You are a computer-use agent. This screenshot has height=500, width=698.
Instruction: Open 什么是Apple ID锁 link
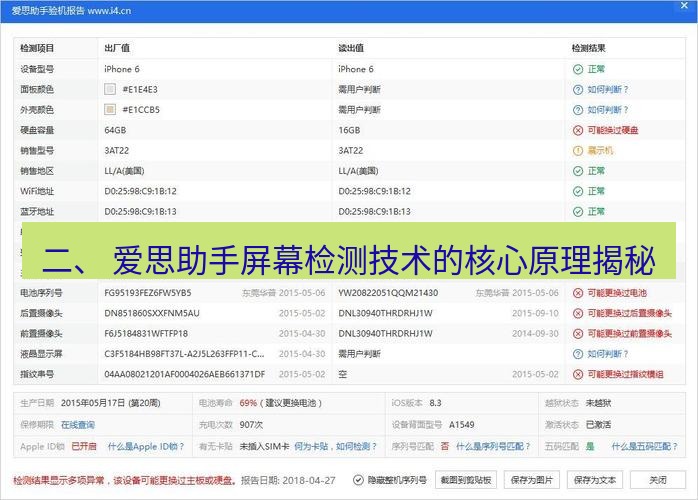pyautogui.click(x=146, y=446)
